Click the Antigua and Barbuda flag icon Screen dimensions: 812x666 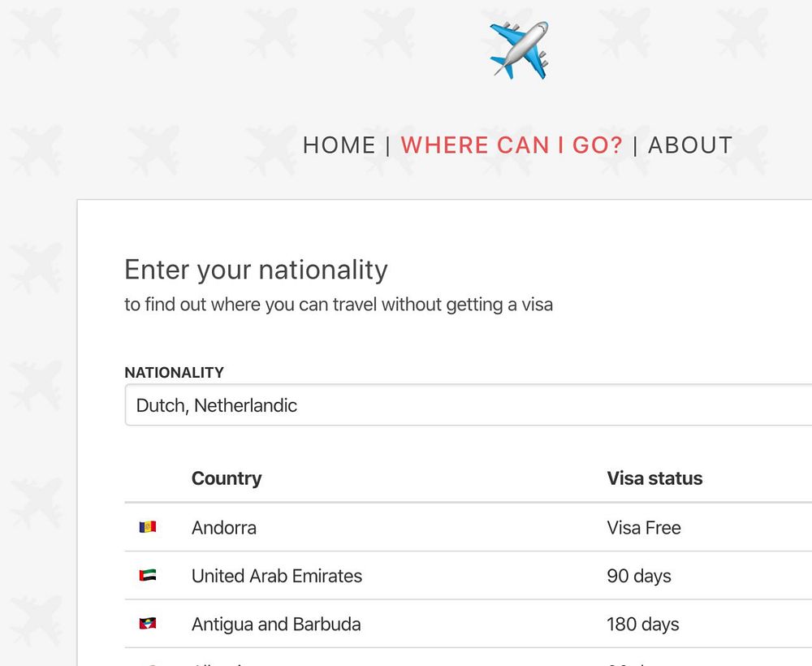pyautogui.click(x=148, y=625)
